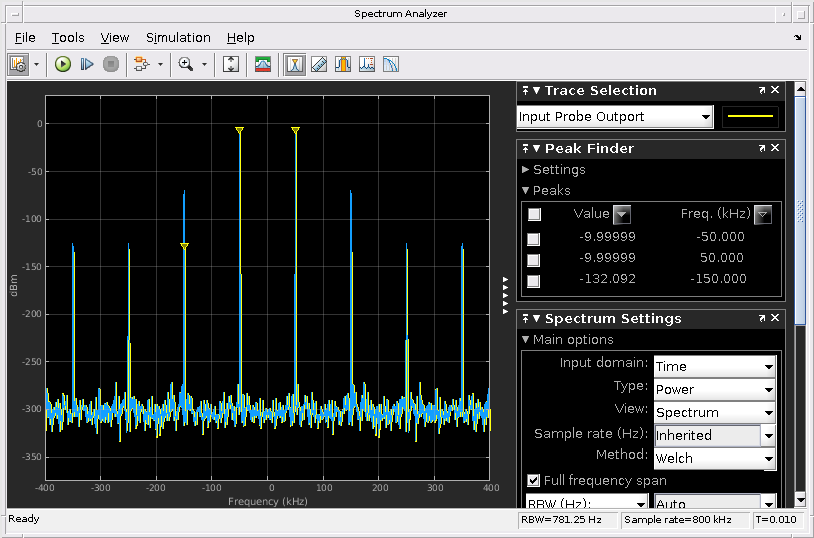Click the Scale Axes Limits icon

(231, 64)
